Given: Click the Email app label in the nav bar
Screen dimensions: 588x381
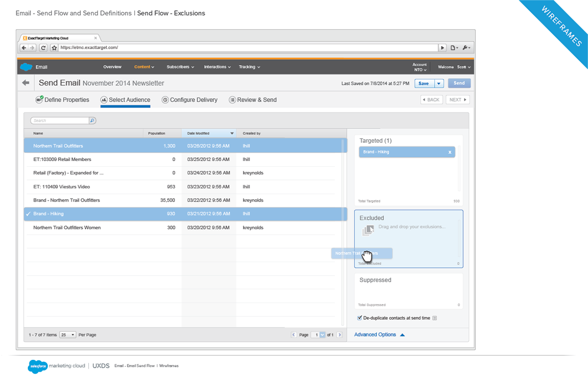Looking at the screenshot, I should [42, 67].
